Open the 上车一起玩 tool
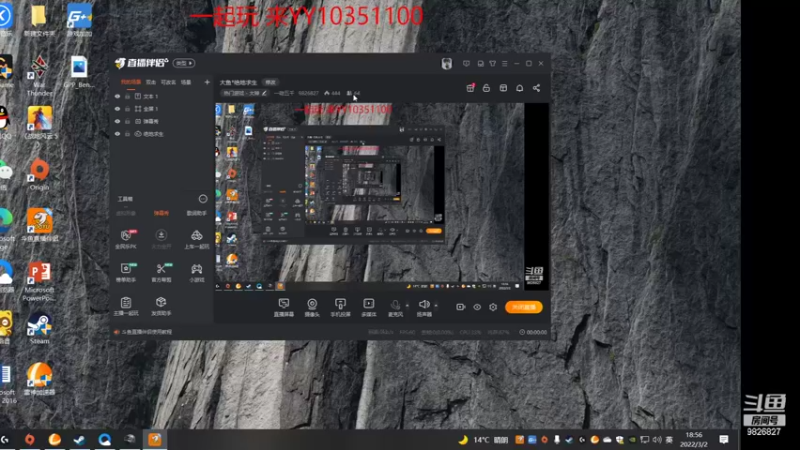This screenshot has height=450, width=800. pos(196,239)
